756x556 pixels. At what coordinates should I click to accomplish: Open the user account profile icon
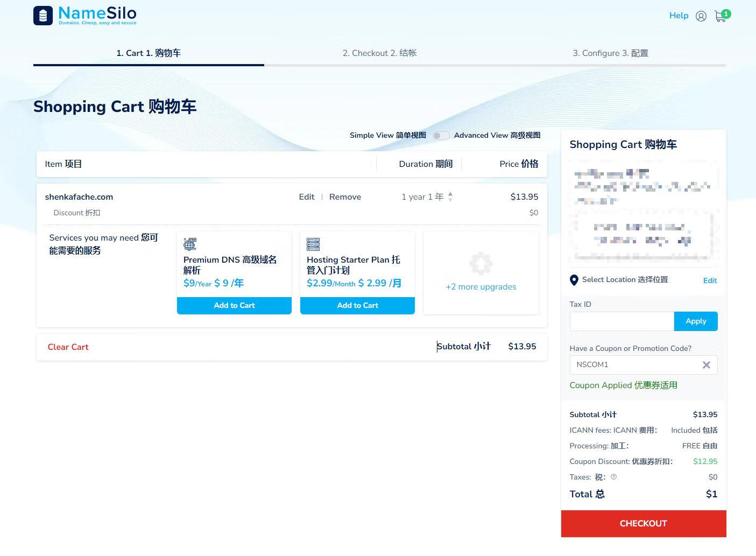tap(701, 16)
